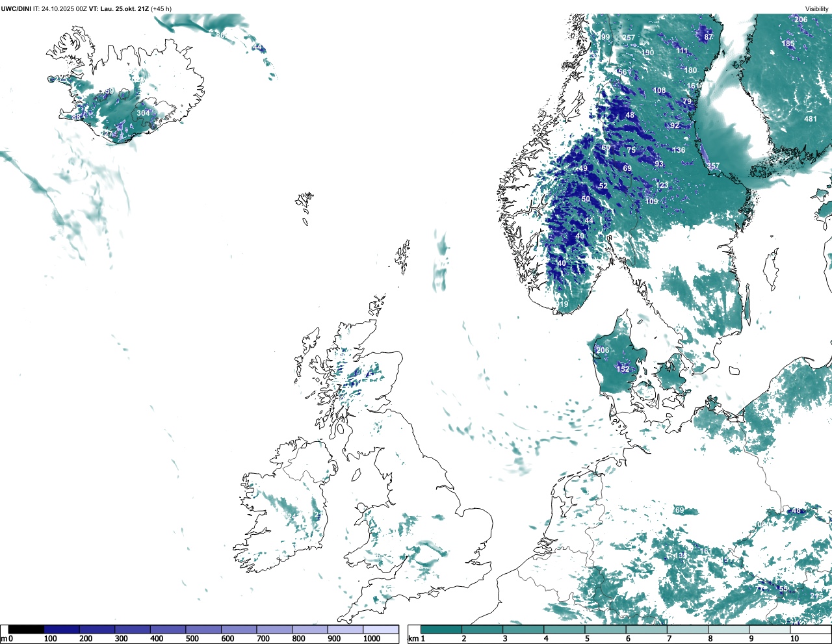Viewport: 832px width, 644px height.
Task: Click the '257' value in northern Norway
Action: [x=628, y=38]
